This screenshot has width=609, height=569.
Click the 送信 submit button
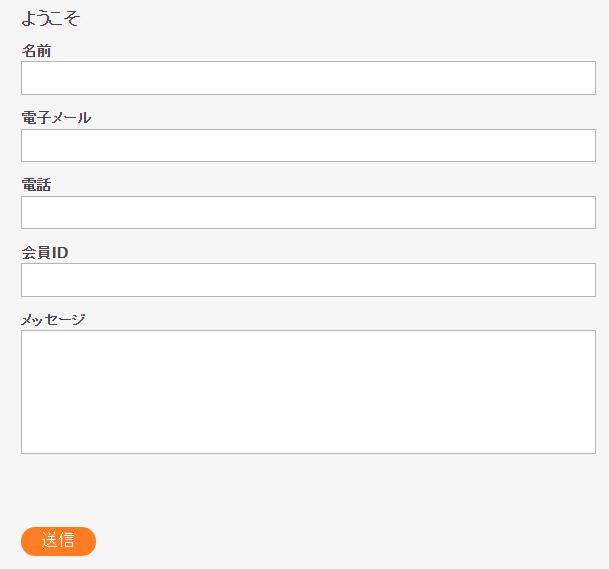click(58, 541)
